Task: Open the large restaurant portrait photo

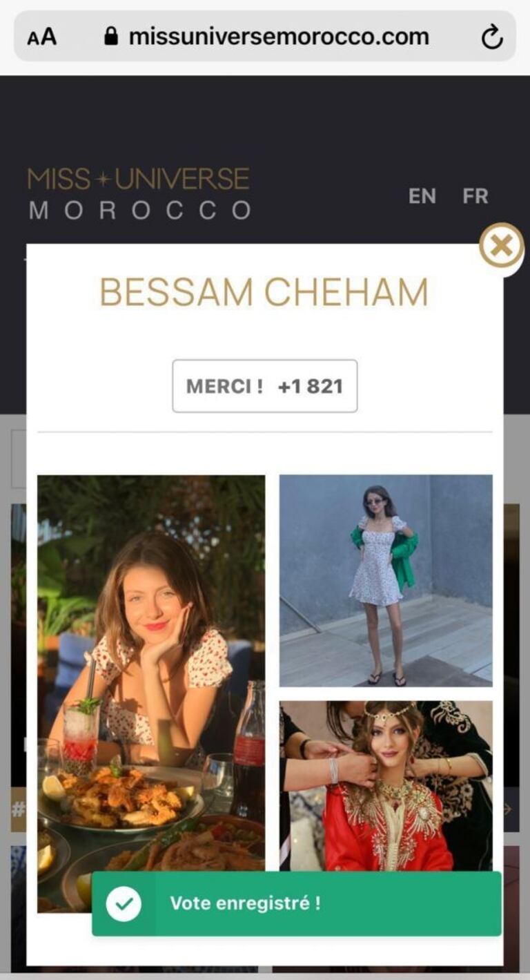Action: [151, 693]
